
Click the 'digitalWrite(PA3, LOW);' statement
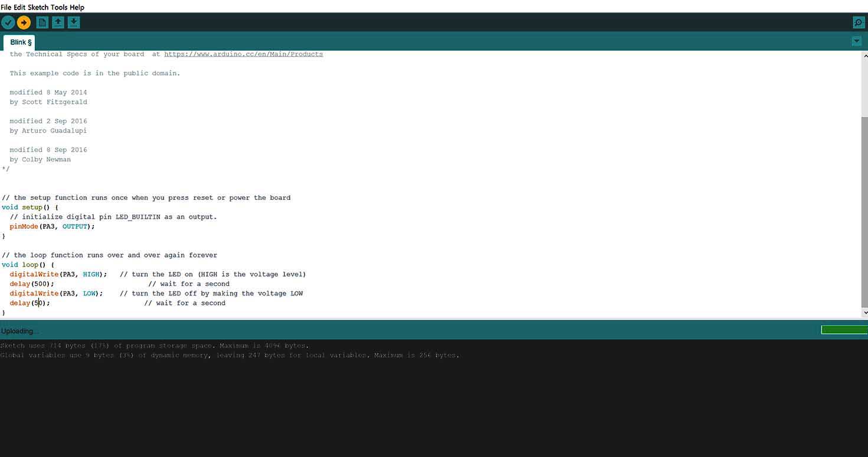pyautogui.click(x=56, y=293)
